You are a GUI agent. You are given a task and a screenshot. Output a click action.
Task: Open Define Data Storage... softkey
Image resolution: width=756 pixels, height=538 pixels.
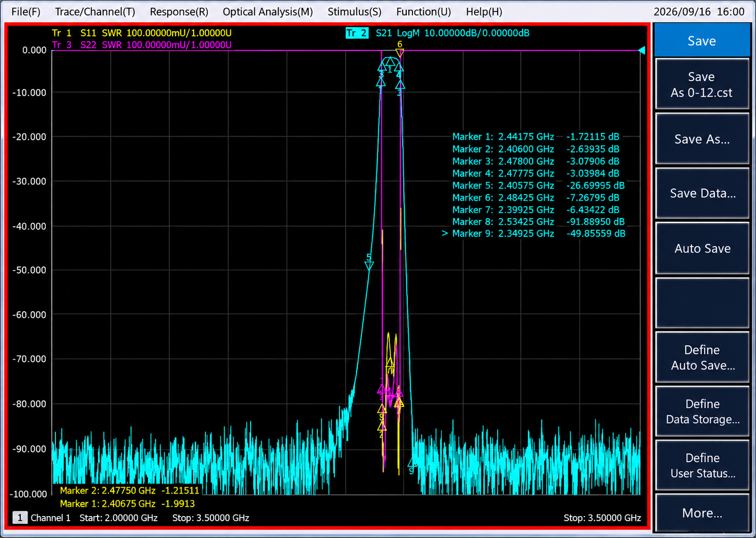[702, 411]
